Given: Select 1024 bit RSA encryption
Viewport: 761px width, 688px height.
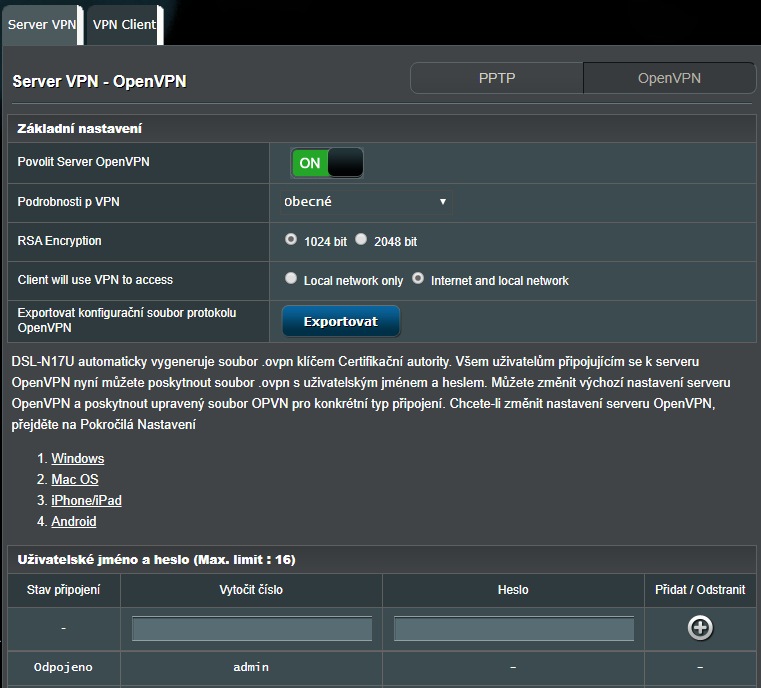Looking at the screenshot, I should pyautogui.click(x=291, y=240).
